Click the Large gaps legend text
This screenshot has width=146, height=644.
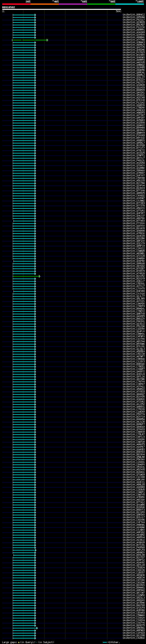[x=28, y=642]
